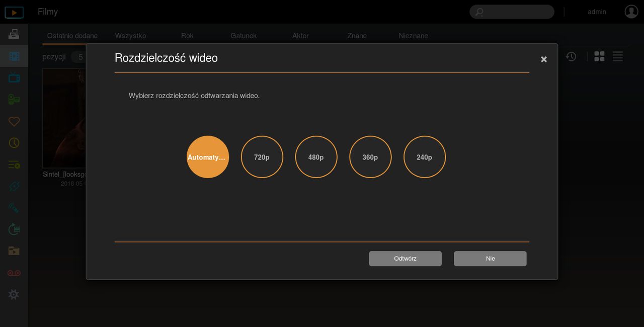Switch to the Znane tab
This screenshot has width=644, height=327.
click(357, 36)
